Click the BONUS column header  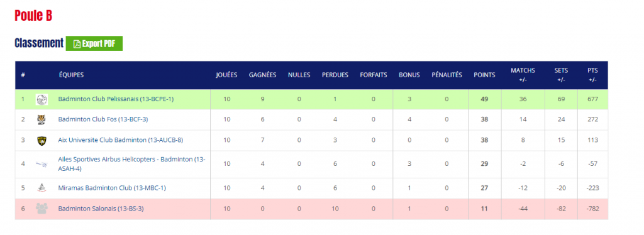409,75
